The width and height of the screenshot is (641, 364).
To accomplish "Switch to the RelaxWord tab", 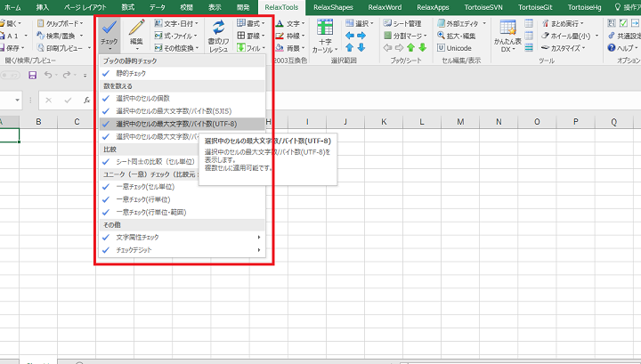I will point(385,7).
